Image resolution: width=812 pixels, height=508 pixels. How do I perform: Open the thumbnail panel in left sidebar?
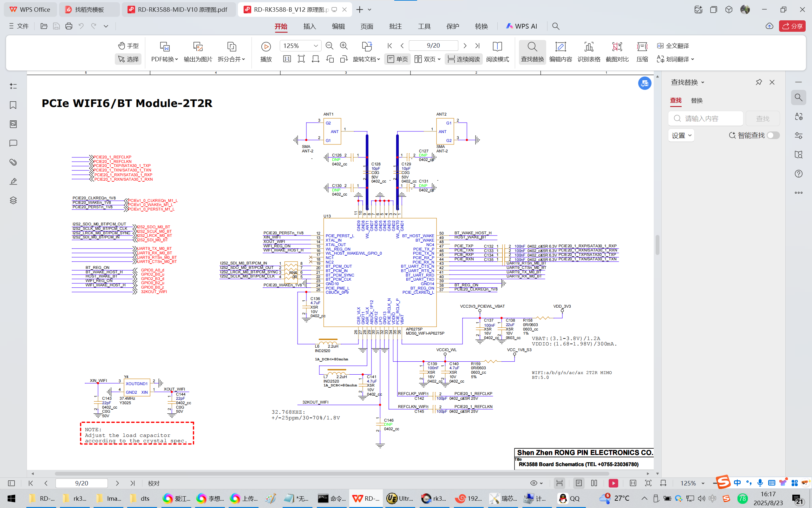click(x=13, y=124)
